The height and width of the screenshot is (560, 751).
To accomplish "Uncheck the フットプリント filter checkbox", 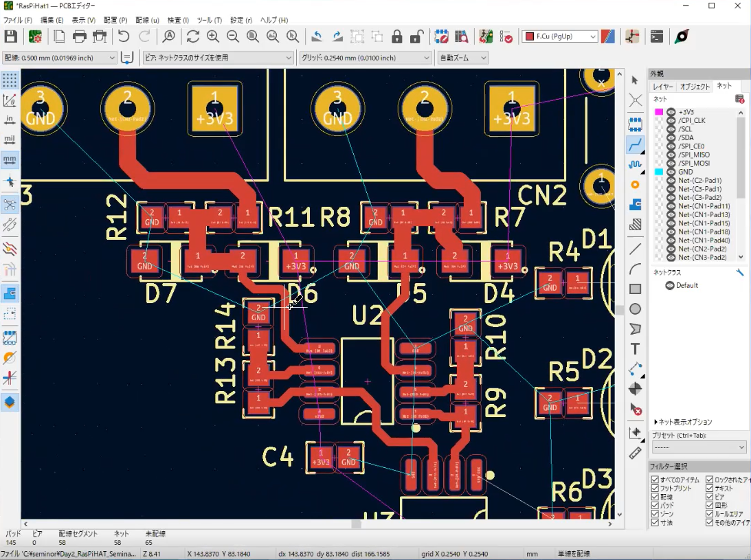I will click(x=655, y=489).
